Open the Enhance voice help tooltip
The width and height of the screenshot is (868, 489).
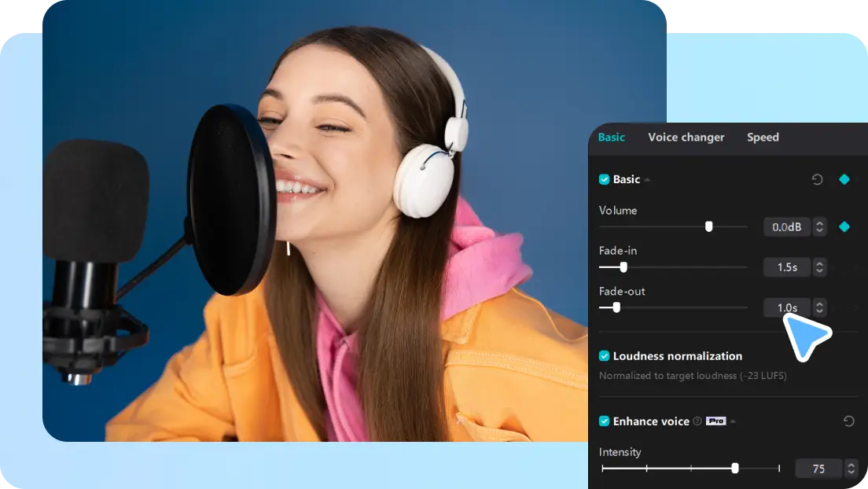(x=697, y=421)
